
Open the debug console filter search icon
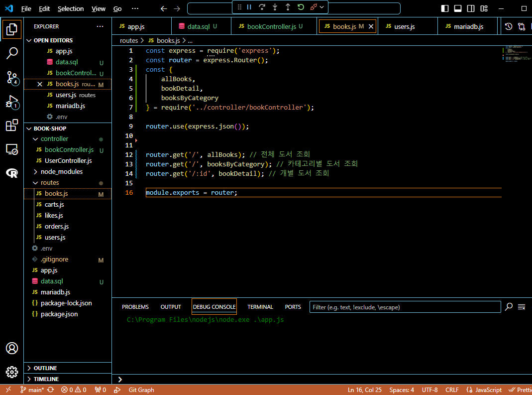509,307
